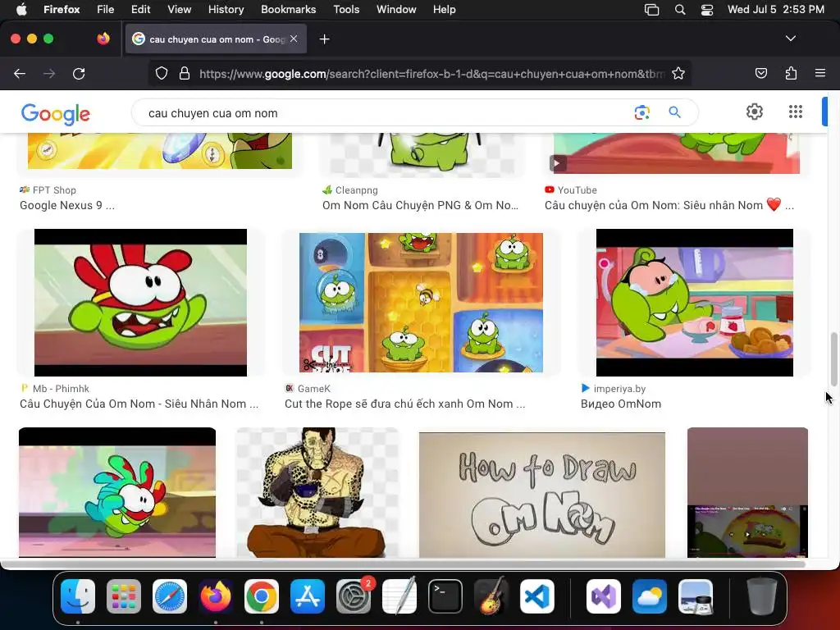The width and height of the screenshot is (840, 630).
Task: Open the Tools menu
Action: pyautogui.click(x=346, y=9)
